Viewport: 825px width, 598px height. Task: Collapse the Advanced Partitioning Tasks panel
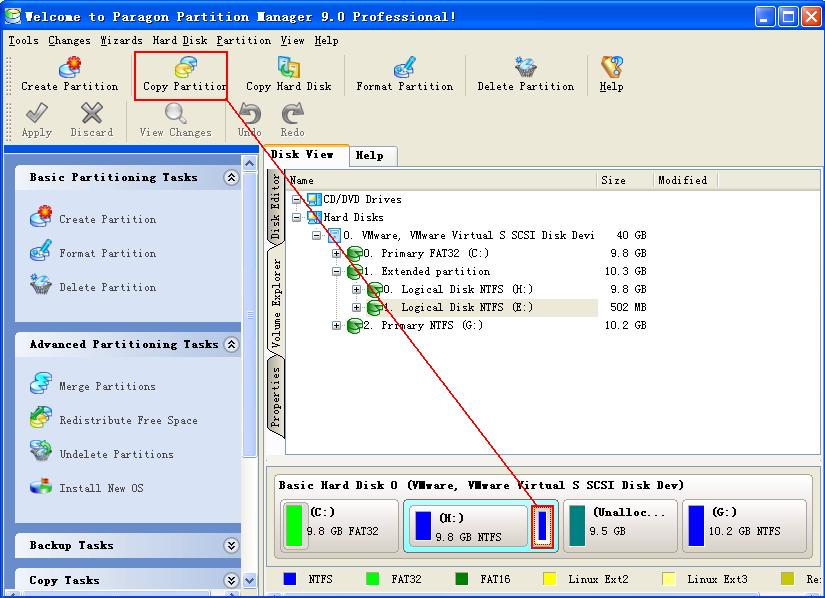coord(231,344)
